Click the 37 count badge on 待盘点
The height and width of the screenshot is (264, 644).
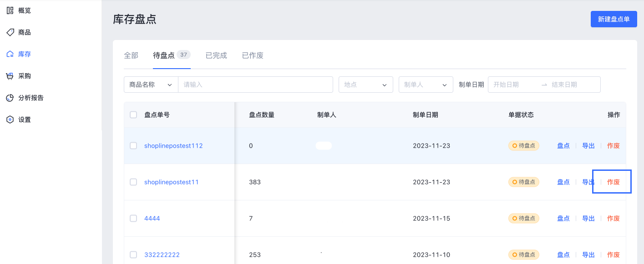pyautogui.click(x=183, y=55)
